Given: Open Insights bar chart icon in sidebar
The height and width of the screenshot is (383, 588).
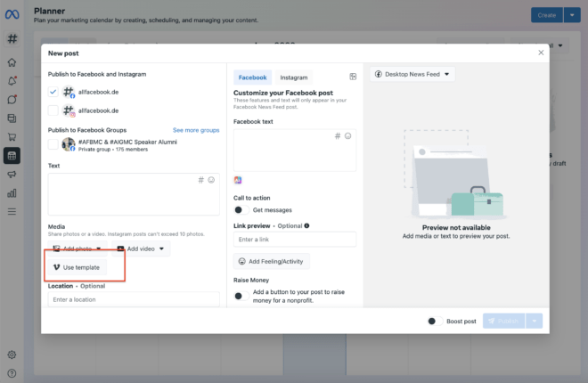Looking at the screenshot, I should [x=12, y=193].
